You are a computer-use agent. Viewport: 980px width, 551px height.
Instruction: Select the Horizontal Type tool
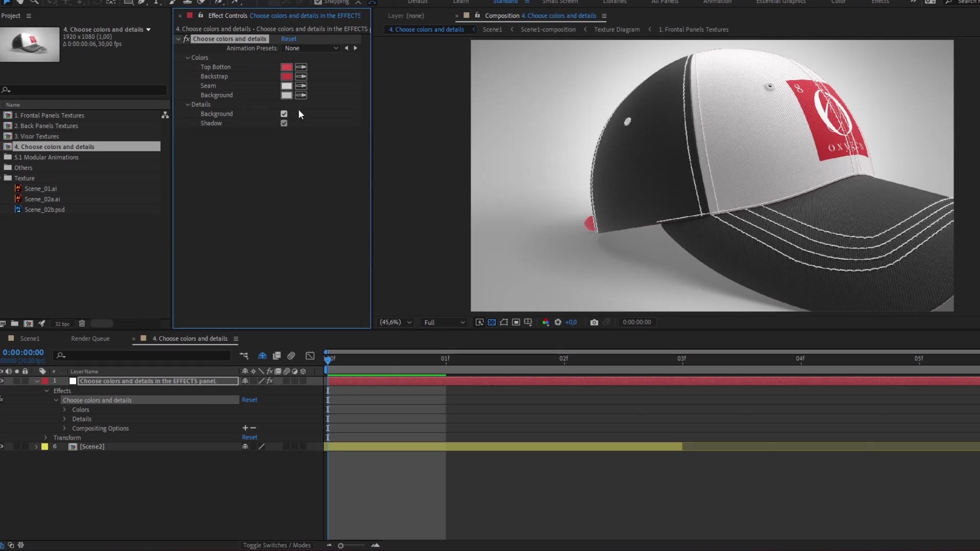[156, 2]
